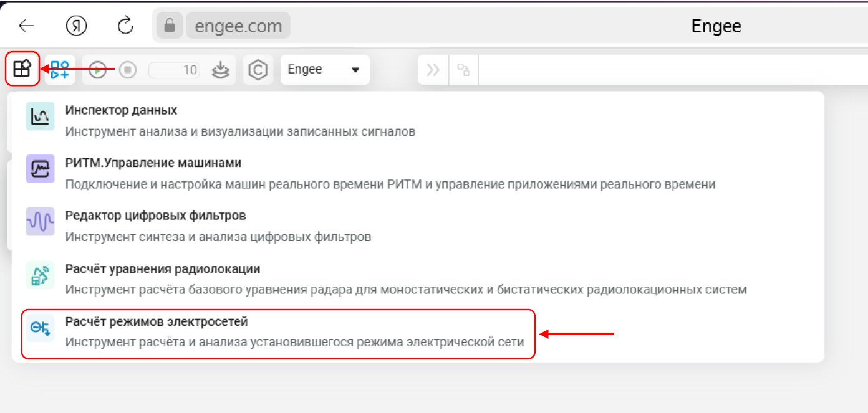Viewport: 868px width, 413px height.
Task: Click the node connection icon beside the chevron
Action: (463, 69)
